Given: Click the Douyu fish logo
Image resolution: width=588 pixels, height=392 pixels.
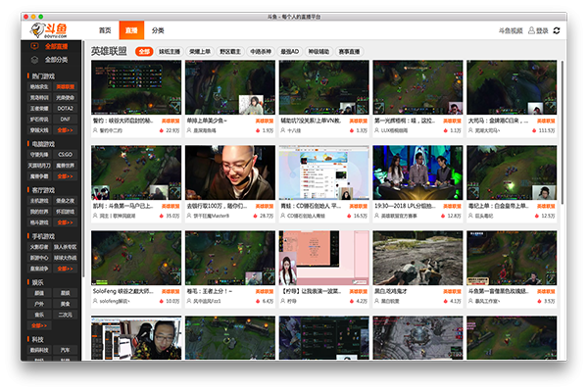Looking at the screenshot, I should [49, 30].
